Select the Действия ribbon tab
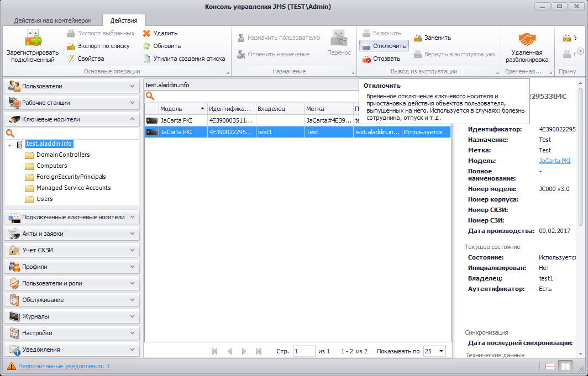The height and width of the screenshot is (376, 588). [124, 20]
